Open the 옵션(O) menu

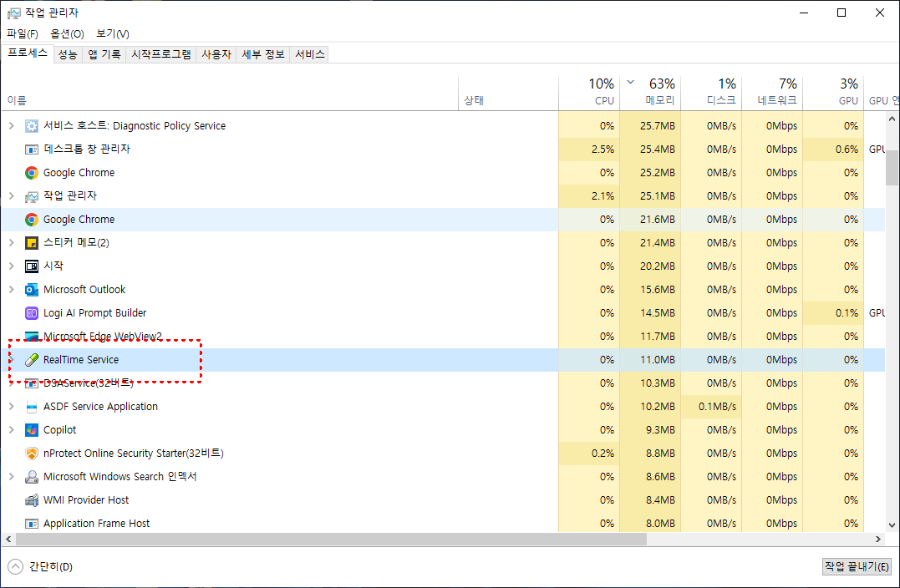[67, 34]
